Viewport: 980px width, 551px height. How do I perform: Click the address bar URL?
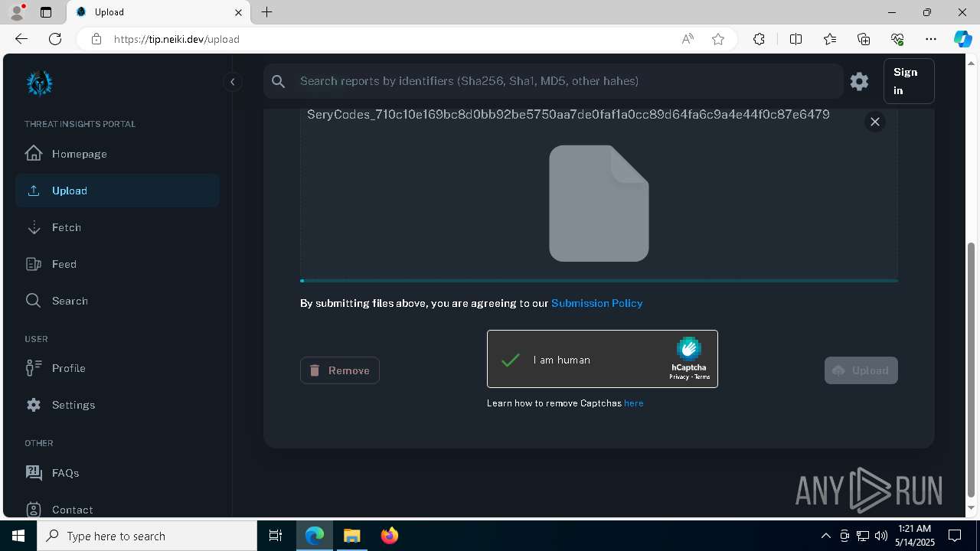pos(177,39)
